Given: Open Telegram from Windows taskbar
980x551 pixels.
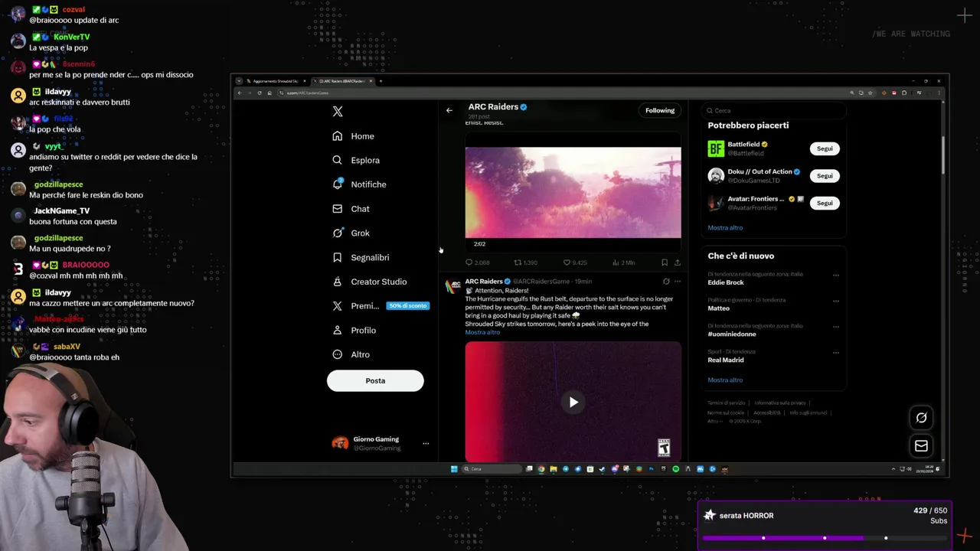Looking at the screenshot, I should 566,469.
